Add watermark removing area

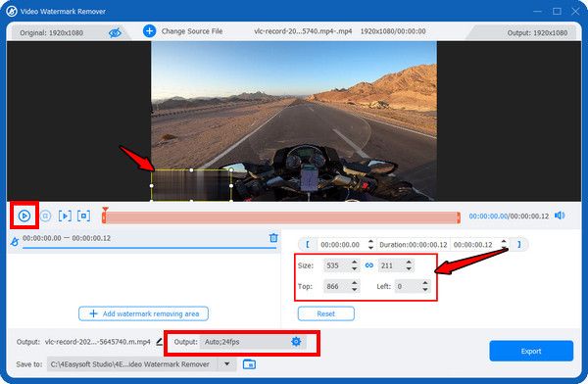point(143,313)
